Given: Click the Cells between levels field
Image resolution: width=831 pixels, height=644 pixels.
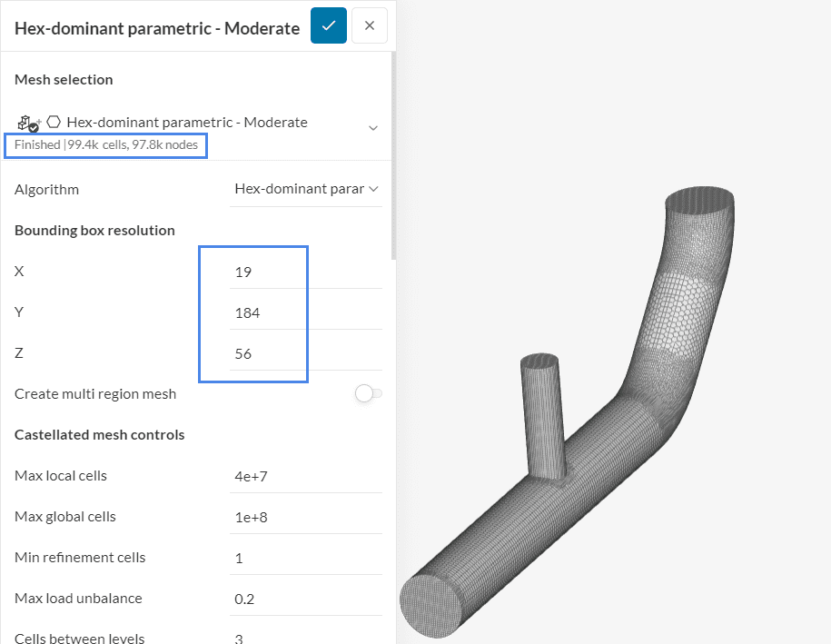Looking at the screenshot, I should (306, 638).
